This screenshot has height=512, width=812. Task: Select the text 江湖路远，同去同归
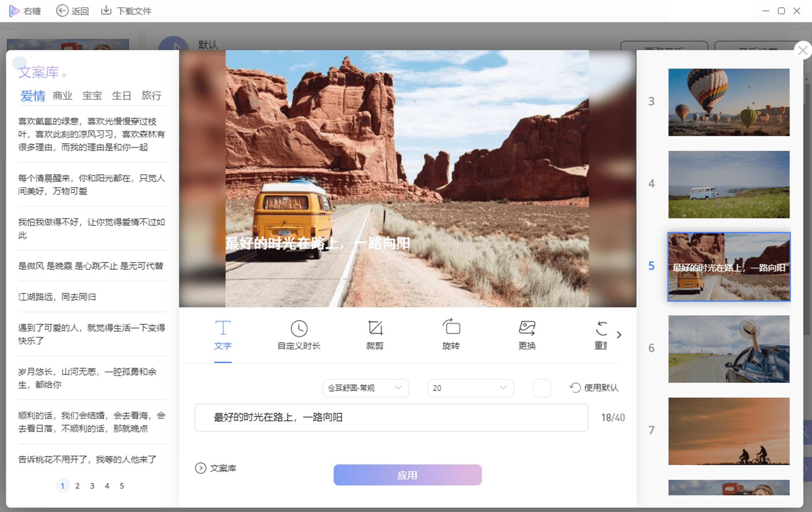pos(57,297)
